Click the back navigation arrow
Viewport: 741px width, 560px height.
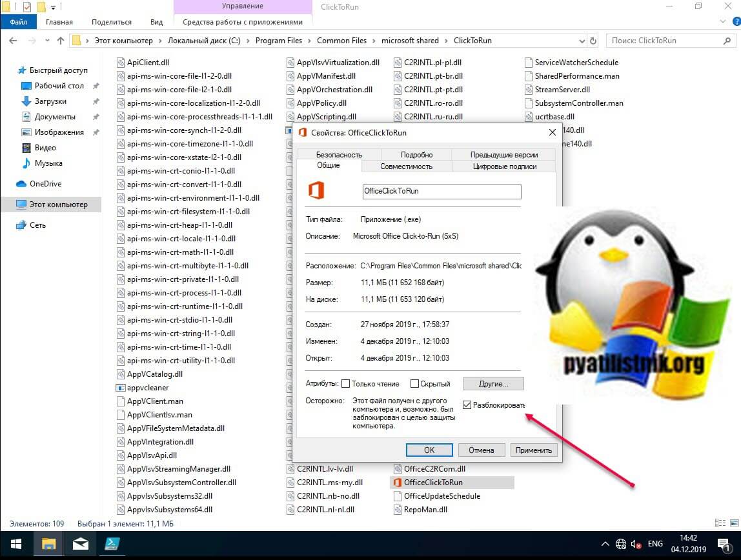[x=13, y=41]
